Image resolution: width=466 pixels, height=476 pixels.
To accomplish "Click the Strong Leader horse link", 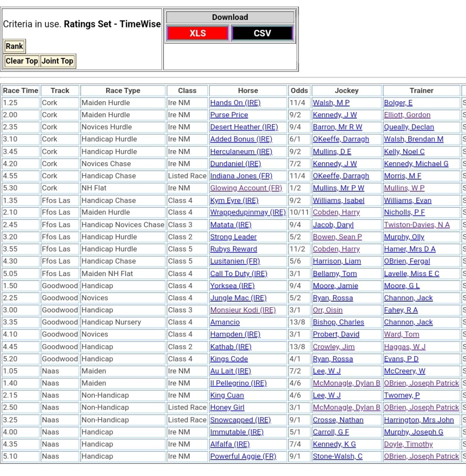I will point(233,237).
